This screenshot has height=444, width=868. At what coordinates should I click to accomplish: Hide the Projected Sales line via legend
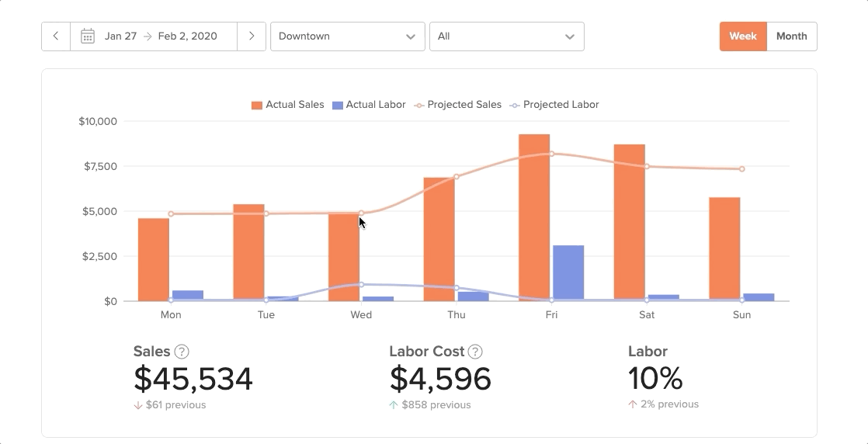pos(457,105)
